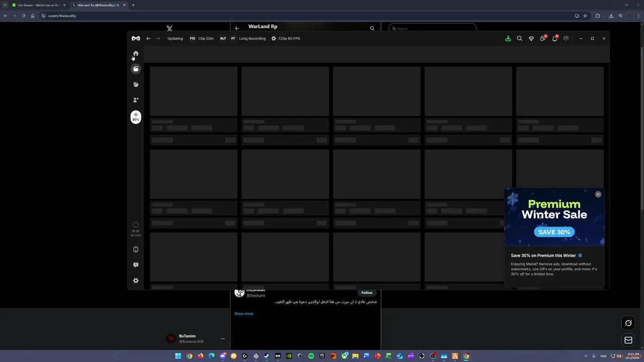Image resolution: width=644 pixels, height=362 pixels.
Task: Open the Windows Start menu
Action: click(178, 356)
